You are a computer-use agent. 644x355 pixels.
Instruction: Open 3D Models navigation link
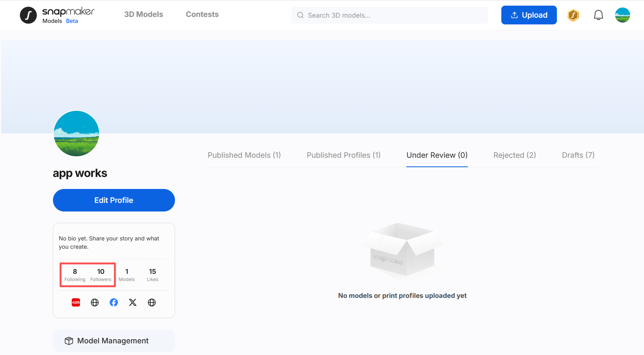pos(143,14)
